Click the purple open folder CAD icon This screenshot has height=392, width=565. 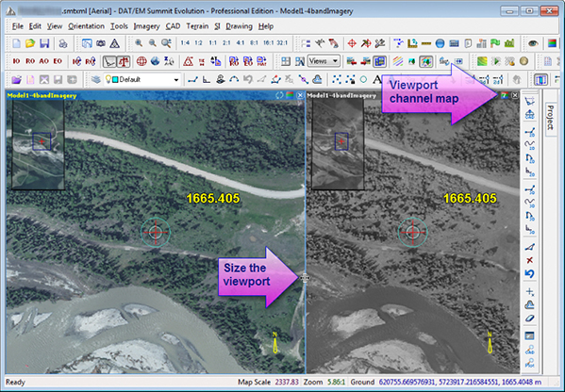(16, 79)
